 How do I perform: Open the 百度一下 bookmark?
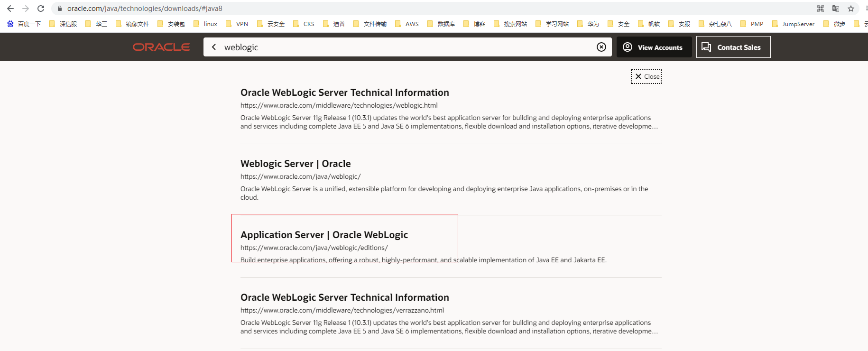pyautogui.click(x=24, y=24)
